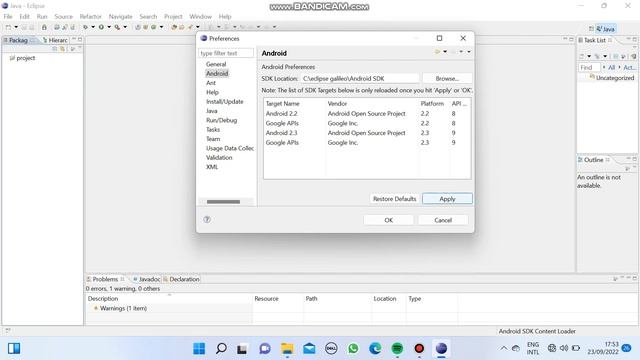Click the padlock icon in the main toolbar
This screenshot has height=360, width=640.
click(44, 27)
